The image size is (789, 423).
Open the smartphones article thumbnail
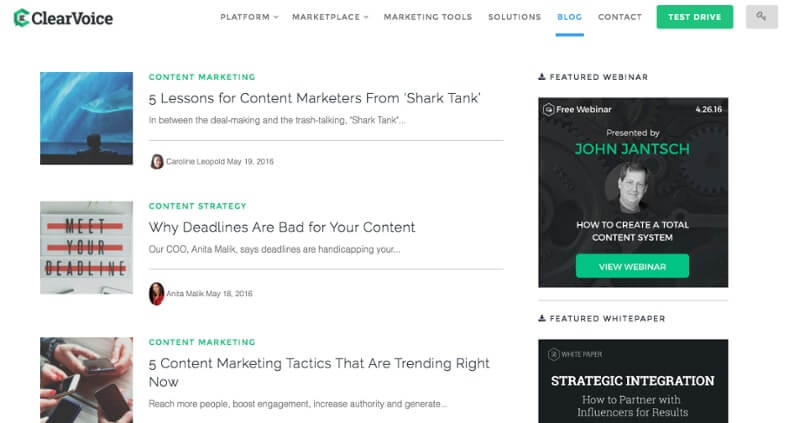click(87, 380)
